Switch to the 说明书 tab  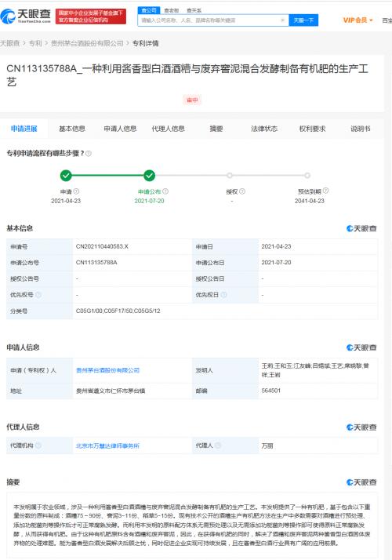pos(360,129)
